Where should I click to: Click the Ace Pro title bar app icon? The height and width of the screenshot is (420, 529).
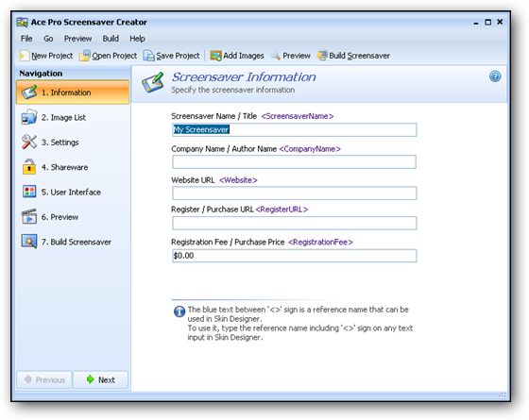click(x=23, y=23)
